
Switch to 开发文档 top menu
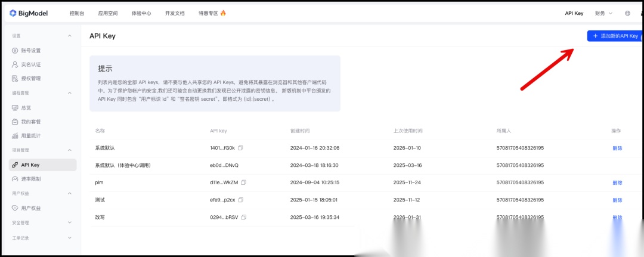point(175,13)
